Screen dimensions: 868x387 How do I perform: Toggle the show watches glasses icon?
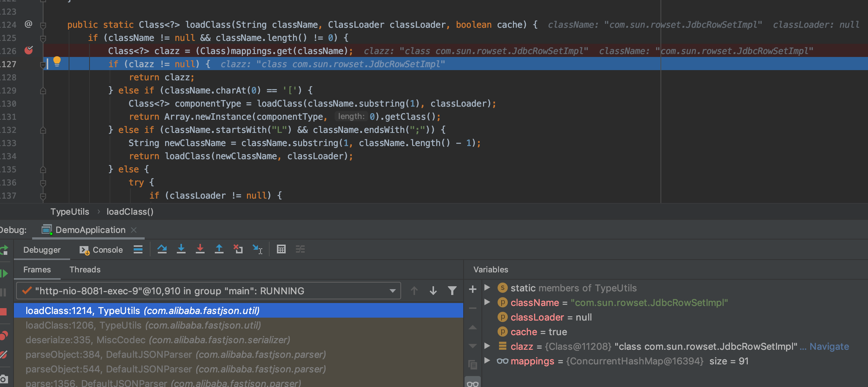[472, 383]
